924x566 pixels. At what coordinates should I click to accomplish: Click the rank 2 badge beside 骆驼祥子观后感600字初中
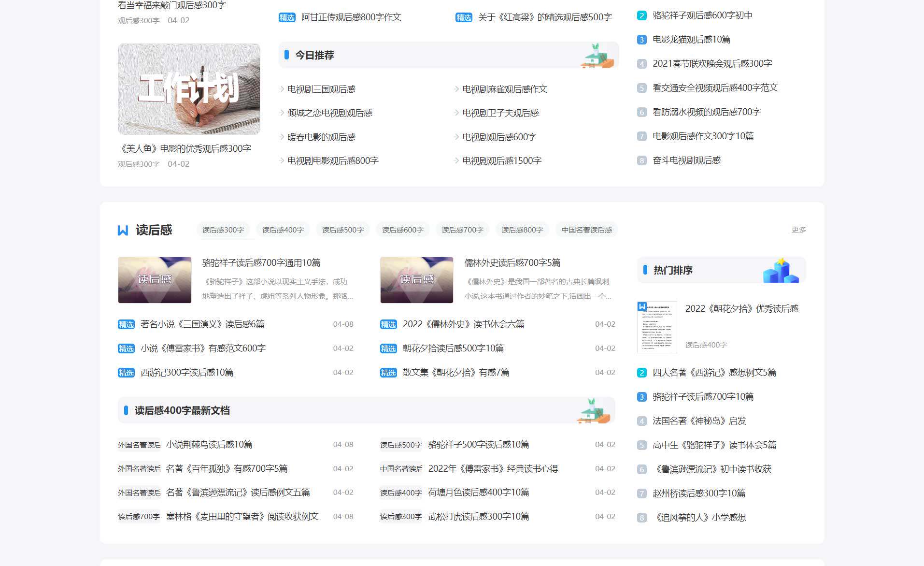pos(641,15)
